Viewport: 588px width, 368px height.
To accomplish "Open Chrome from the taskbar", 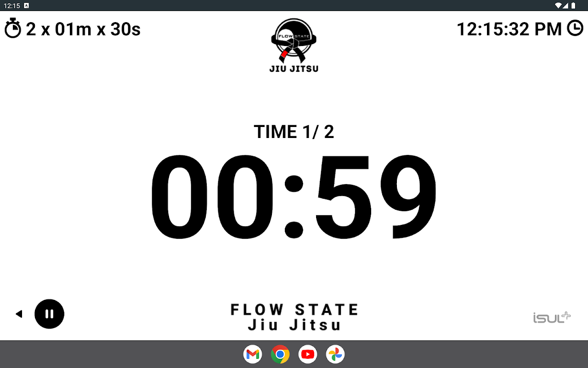I will tap(280, 354).
